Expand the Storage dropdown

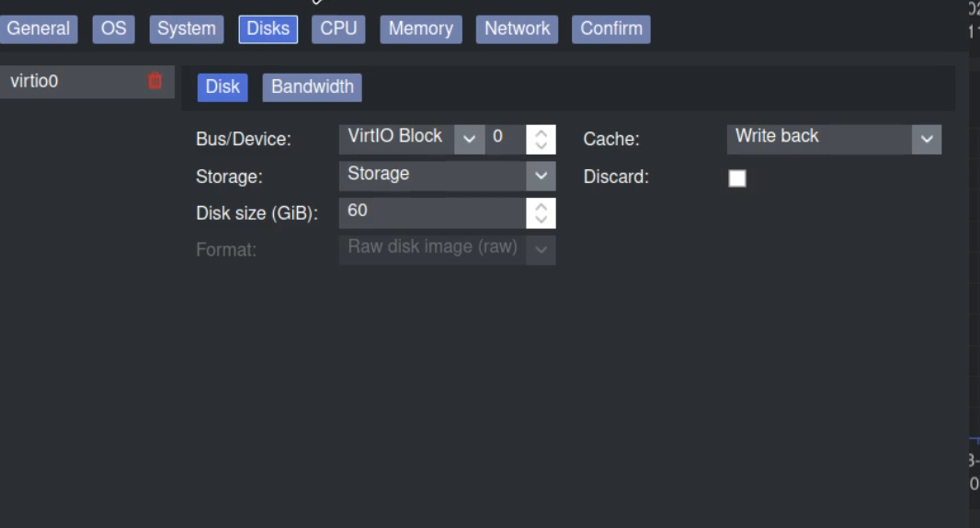pos(541,176)
